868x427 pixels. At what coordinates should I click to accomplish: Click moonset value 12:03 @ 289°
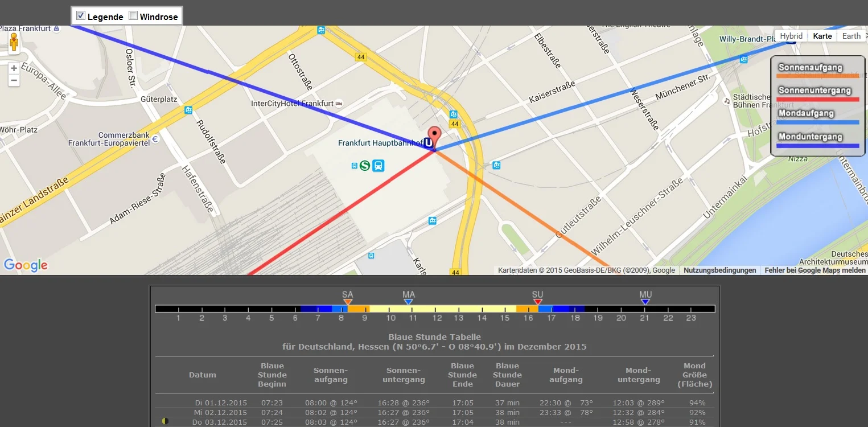pyautogui.click(x=639, y=403)
